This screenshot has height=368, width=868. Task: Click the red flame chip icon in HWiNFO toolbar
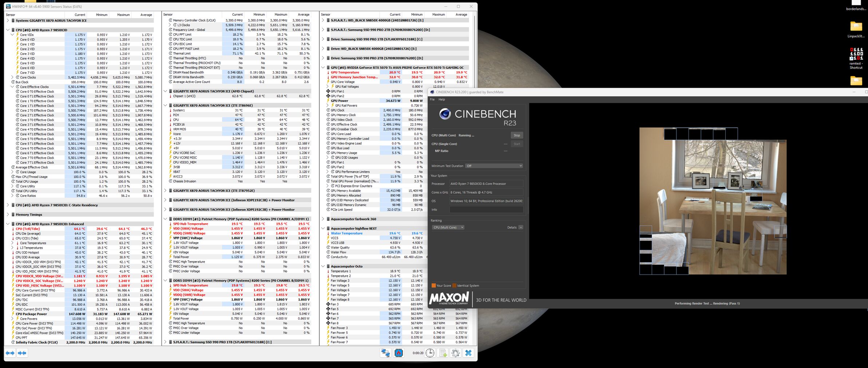(399, 353)
